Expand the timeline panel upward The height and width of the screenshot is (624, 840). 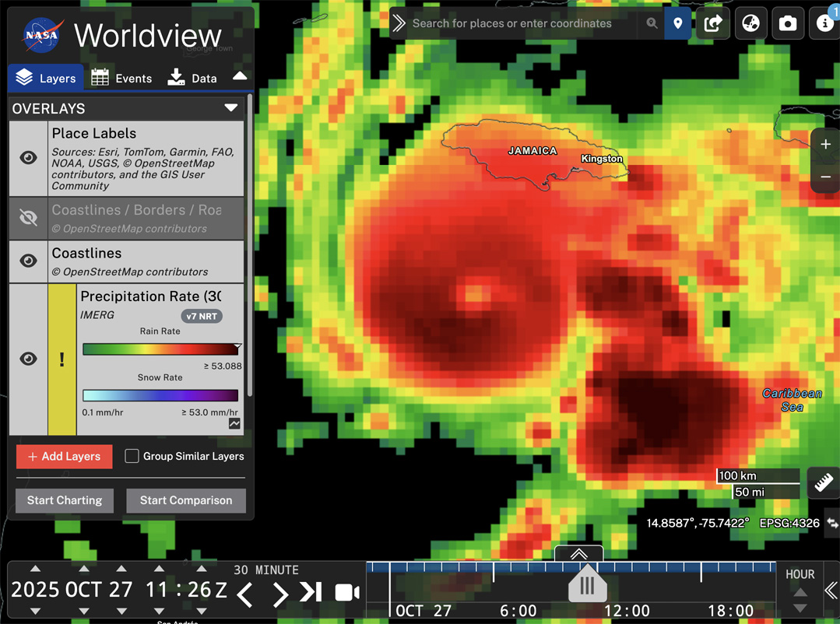pyautogui.click(x=578, y=554)
